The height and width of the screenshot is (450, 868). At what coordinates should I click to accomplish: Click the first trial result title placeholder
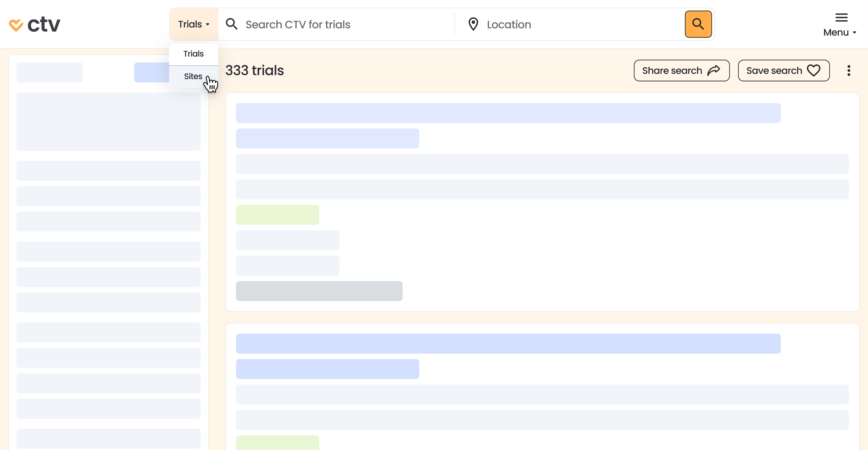(508, 113)
